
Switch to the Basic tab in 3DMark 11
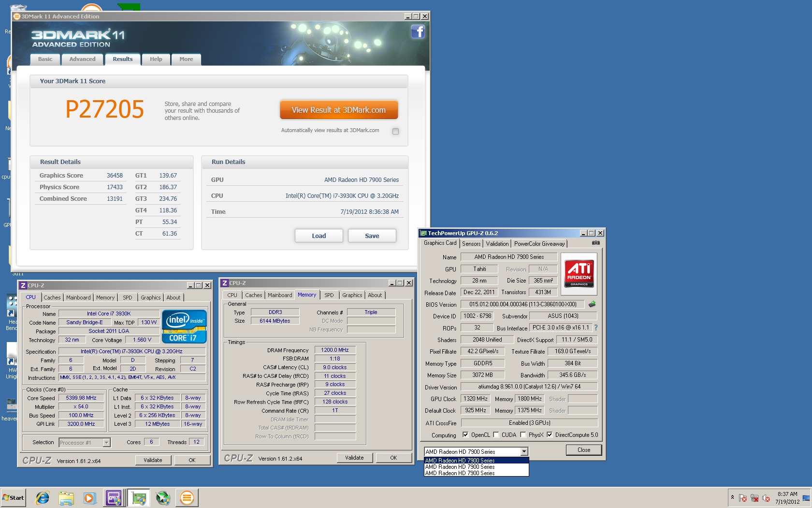(x=45, y=59)
